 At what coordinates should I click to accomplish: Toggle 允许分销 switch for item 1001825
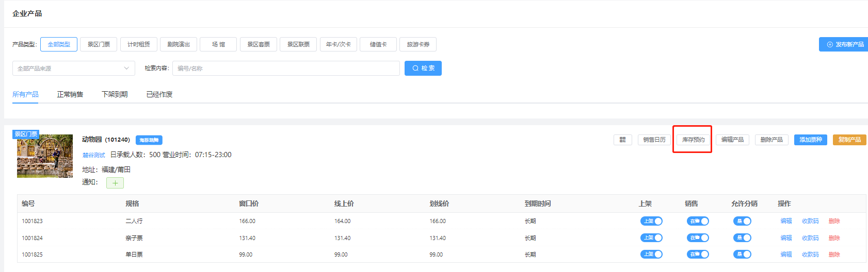point(742,254)
